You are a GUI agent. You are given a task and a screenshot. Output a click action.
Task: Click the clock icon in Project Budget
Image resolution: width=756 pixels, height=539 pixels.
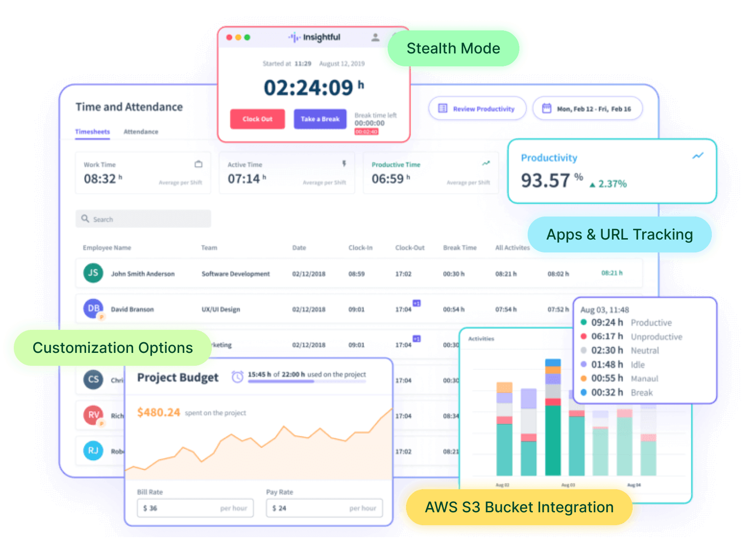[237, 377]
